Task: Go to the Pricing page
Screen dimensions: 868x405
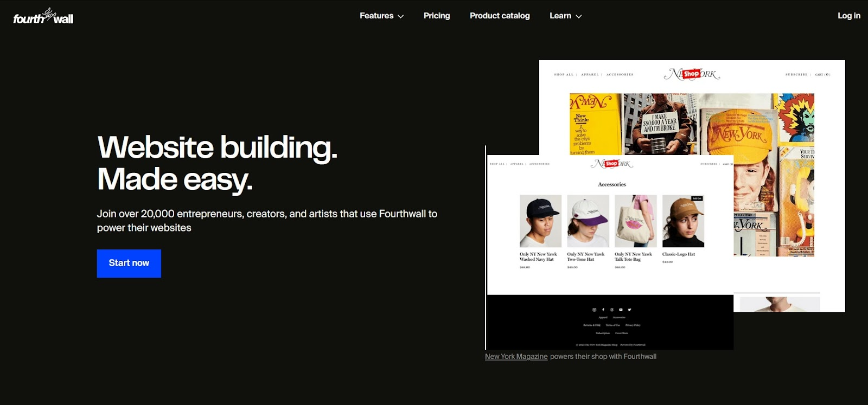Action: tap(437, 16)
